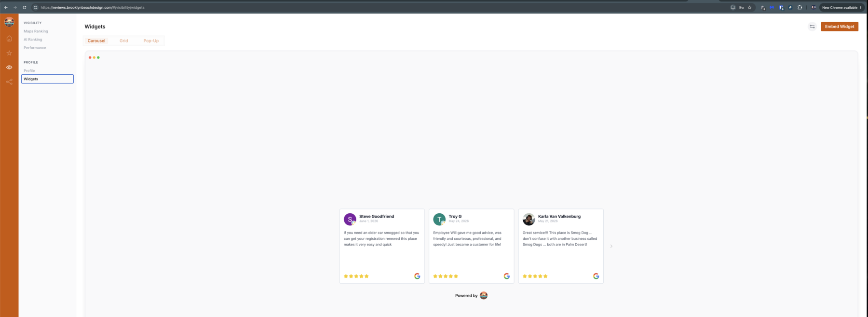Click the install app icon in address bar

(x=733, y=8)
